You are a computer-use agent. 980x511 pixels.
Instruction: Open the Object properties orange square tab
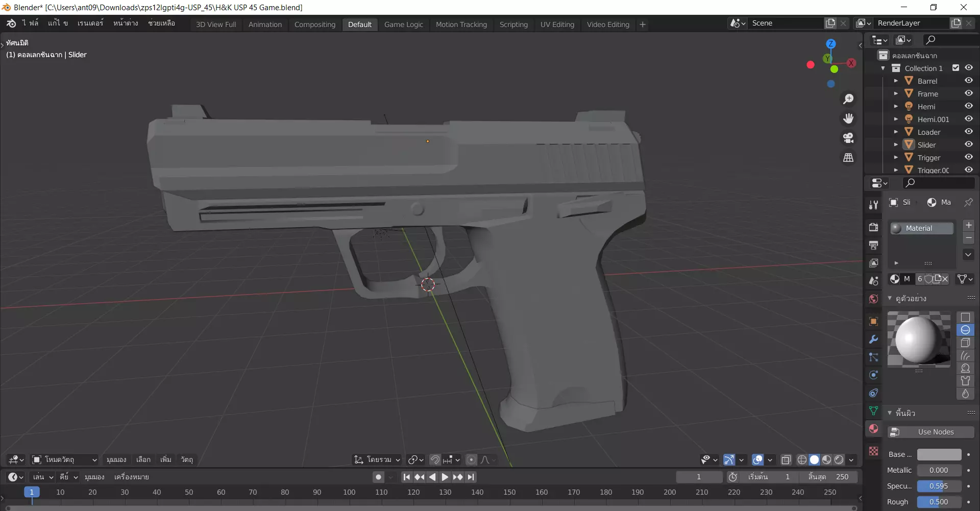pyautogui.click(x=873, y=321)
